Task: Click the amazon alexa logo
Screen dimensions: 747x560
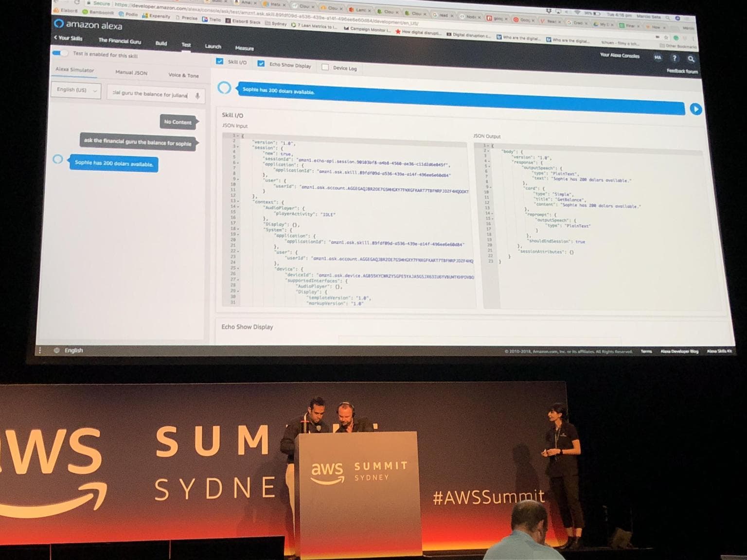Action: 88,24
